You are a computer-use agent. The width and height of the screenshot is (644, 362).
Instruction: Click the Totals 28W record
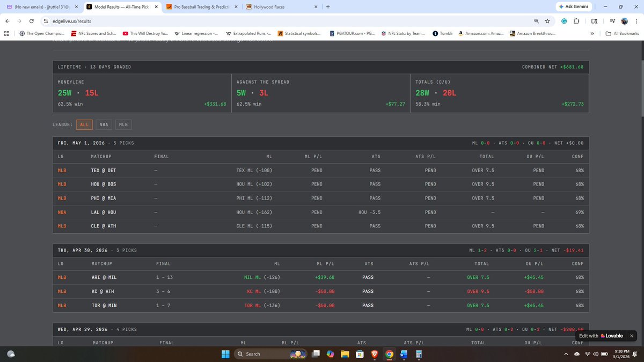[423, 93]
